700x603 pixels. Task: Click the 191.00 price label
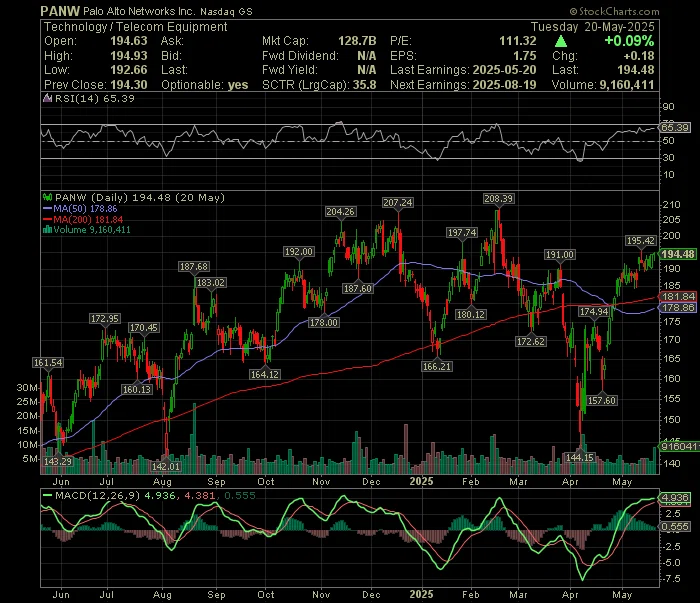point(560,255)
